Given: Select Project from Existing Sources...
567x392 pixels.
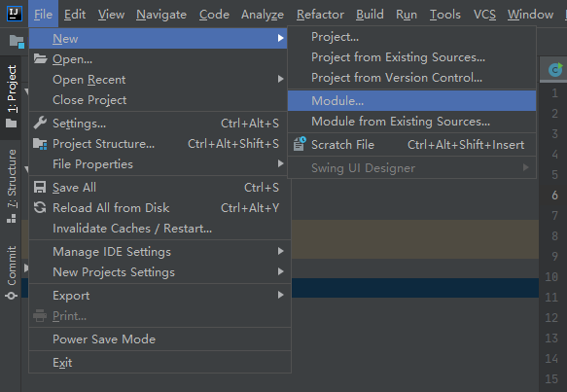Looking at the screenshot, I should [x=411, y=57].
